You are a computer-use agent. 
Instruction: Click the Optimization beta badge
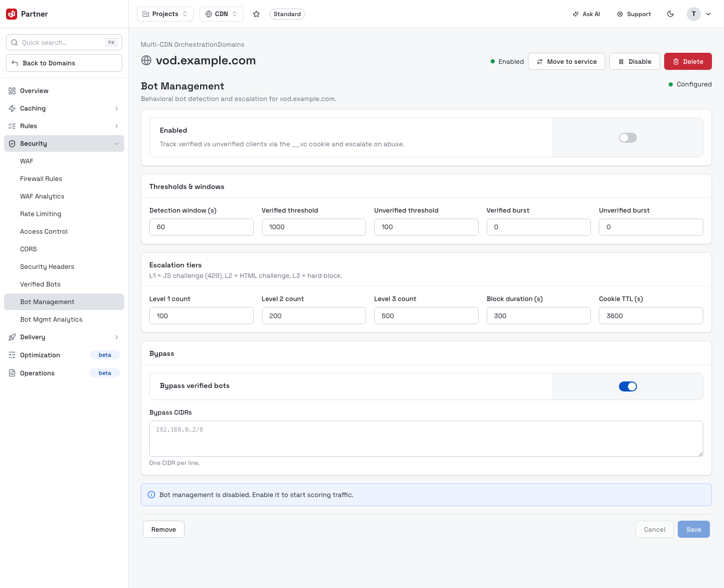[105, 355]
